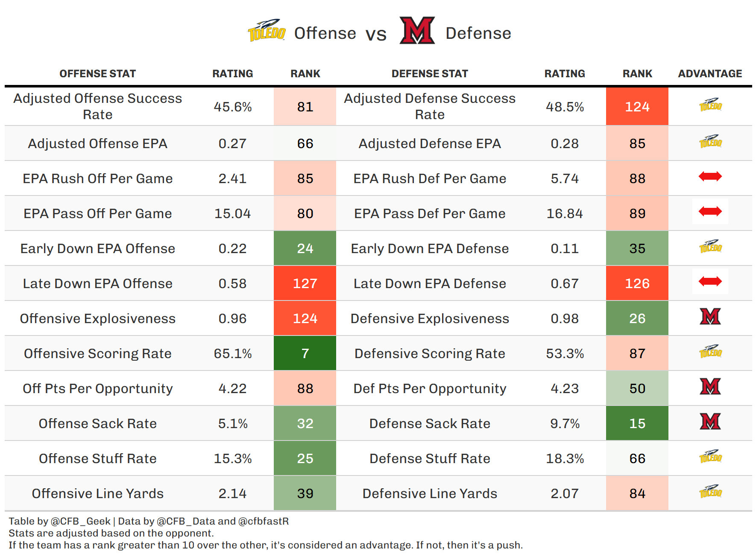This screenshot has height=560, width=756.
Task: Click the push arrow in EPA Pass row
Action: 710,211
